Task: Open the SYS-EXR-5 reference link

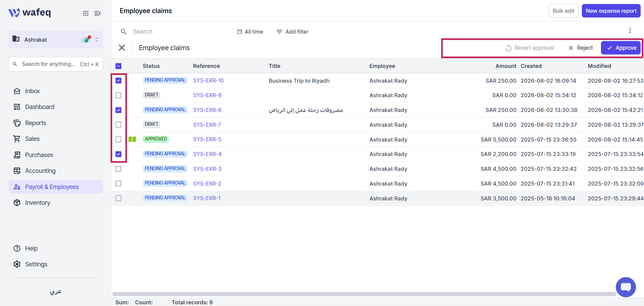Action: [207, 139]
